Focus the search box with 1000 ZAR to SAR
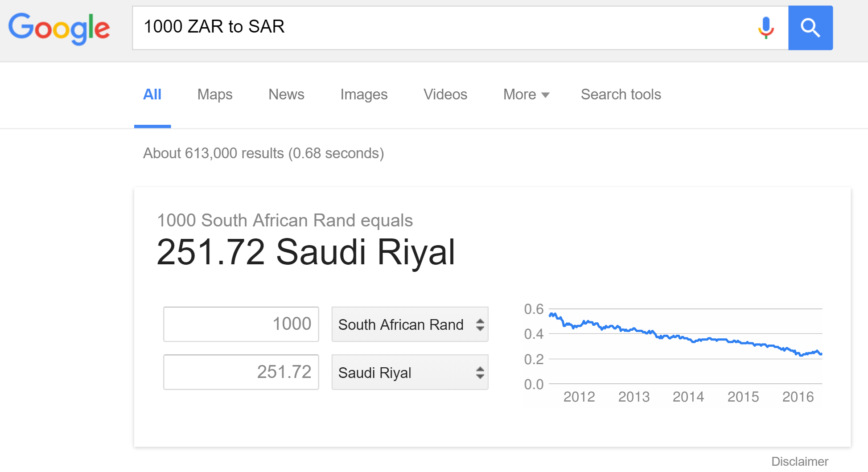Viewport: 868px width, 472px height. pyautogui.click(x=446, y=28)
